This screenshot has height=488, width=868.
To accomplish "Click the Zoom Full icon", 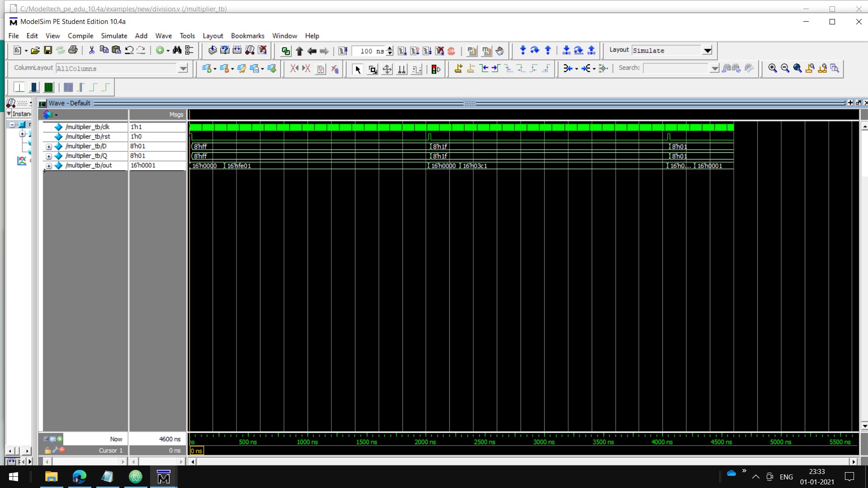I will [797, 68].
